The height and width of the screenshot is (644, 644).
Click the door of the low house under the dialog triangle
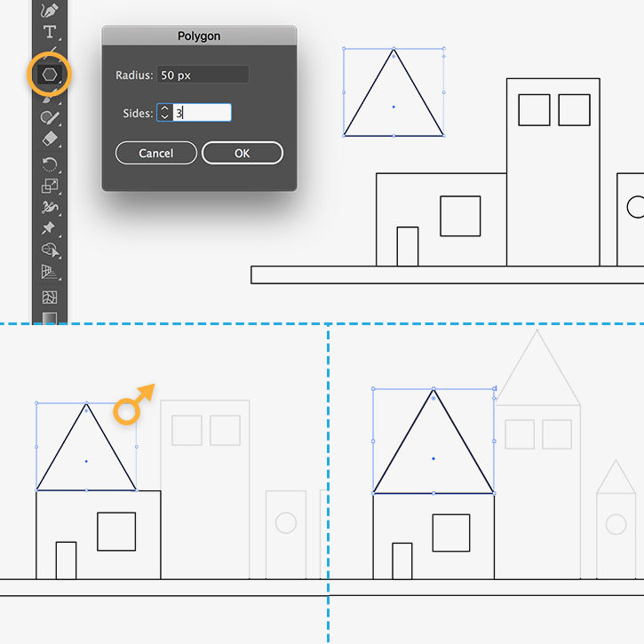408,246
